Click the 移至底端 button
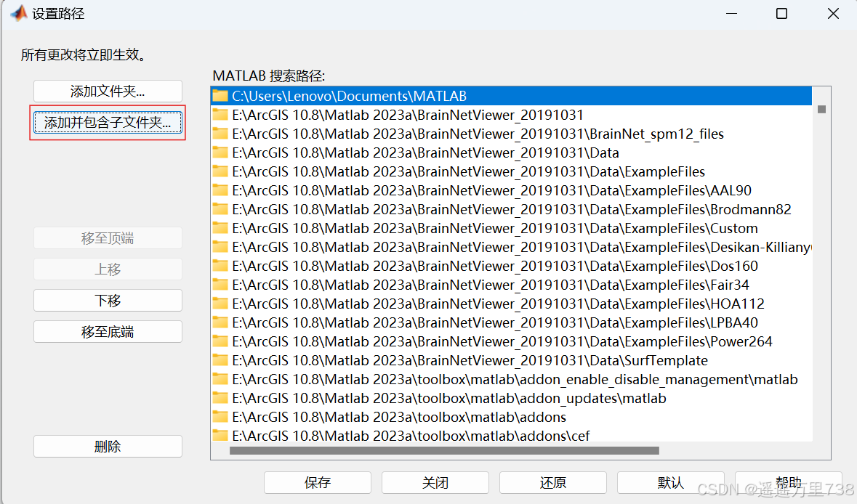 pyautogui.click(x=108, y=331)
